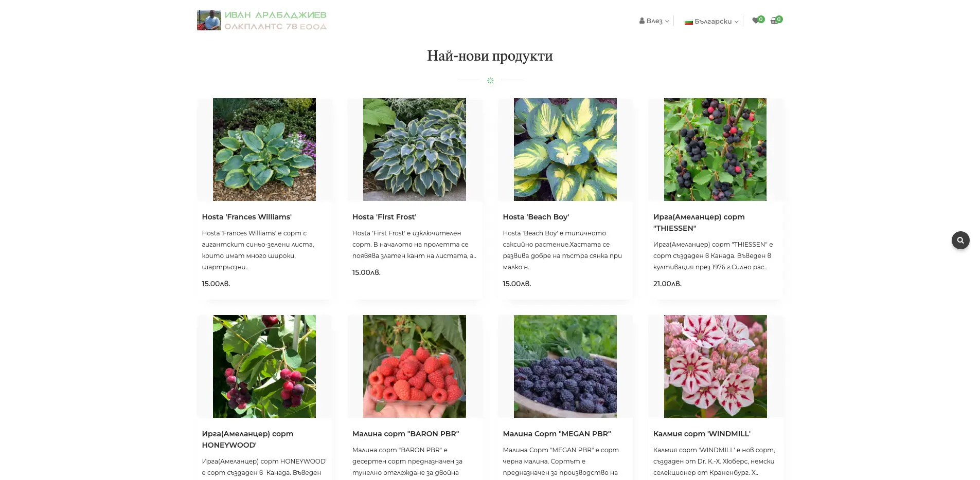Expand the Влез account dropdown
This screenshot has height=480, width=980.
point(654,21)
